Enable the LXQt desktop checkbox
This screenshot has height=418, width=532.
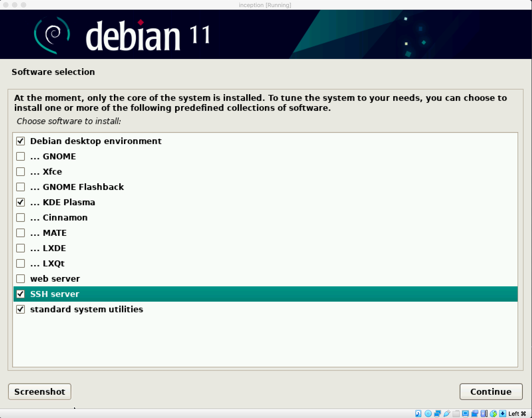coord(21,264)
